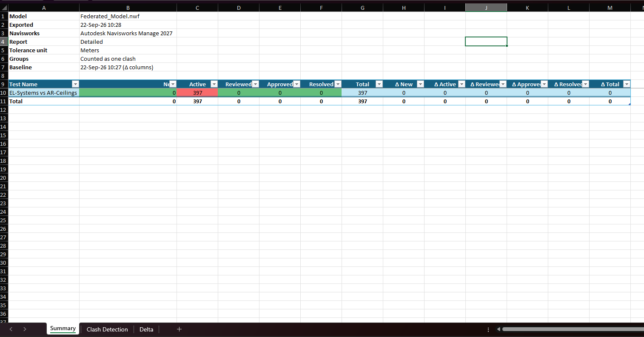644x337 pixels.
Task: Open the Δ New filter dropdown
Action: pyautogui.click(x=420, y=84)
